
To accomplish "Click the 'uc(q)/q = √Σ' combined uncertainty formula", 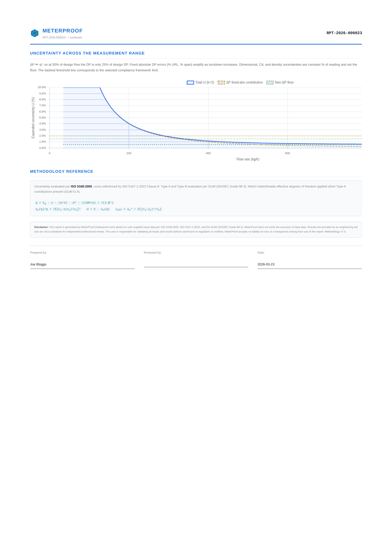I will [x=58, y=209].
